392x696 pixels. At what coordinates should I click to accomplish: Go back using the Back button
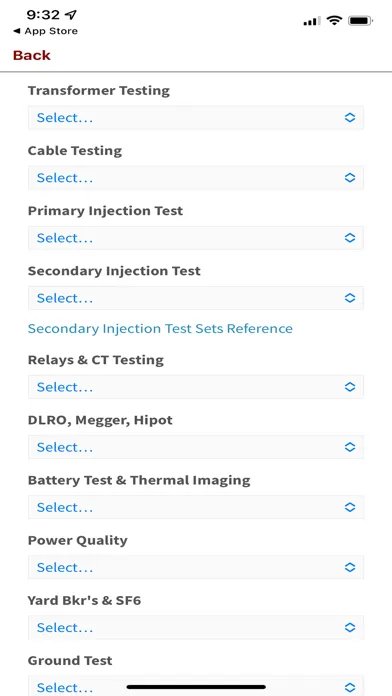32,55
